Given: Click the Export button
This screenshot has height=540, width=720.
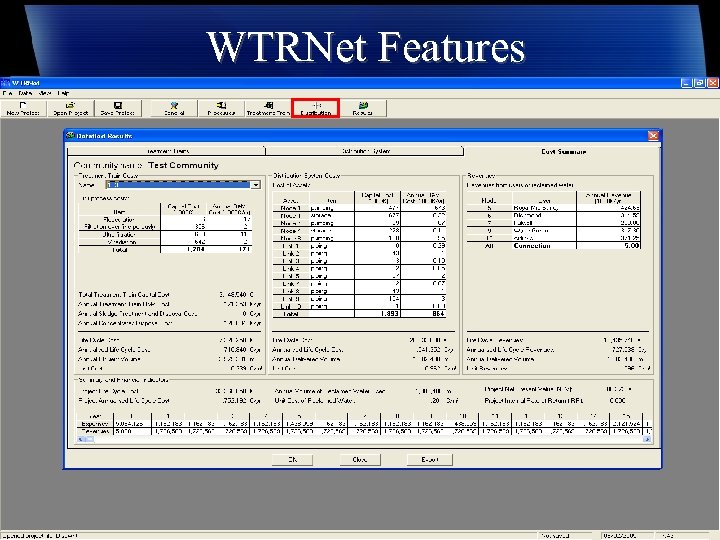Looking at the screenshot, I should coord(429,459).
